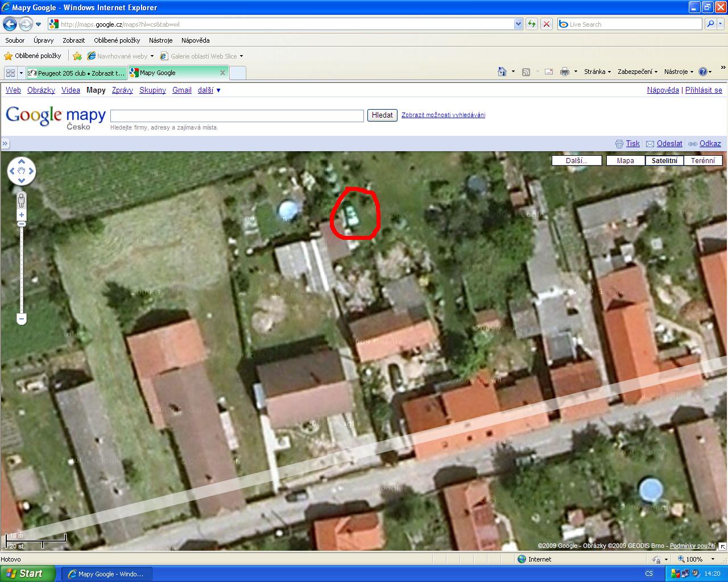Open the Další... layers dropdown
The width and height of the screenshot is (728, 582).
point(577,161)
